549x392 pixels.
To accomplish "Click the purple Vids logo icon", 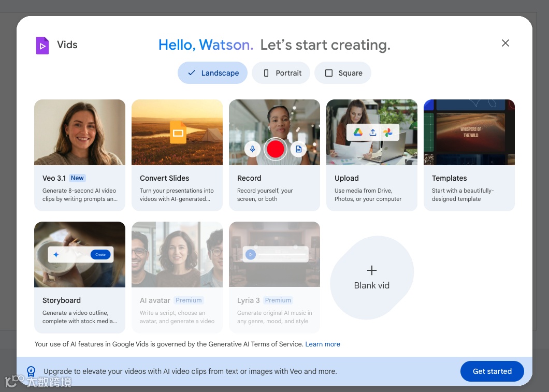I will tap(42, 46).
